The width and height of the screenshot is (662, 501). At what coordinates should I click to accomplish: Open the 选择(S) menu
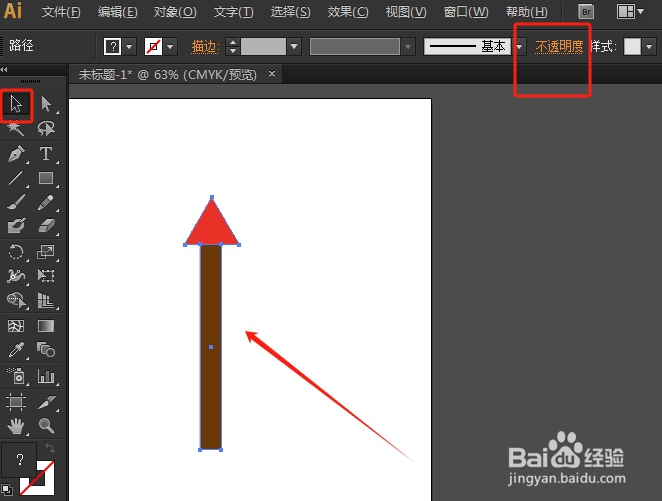[x=290, y=12]
